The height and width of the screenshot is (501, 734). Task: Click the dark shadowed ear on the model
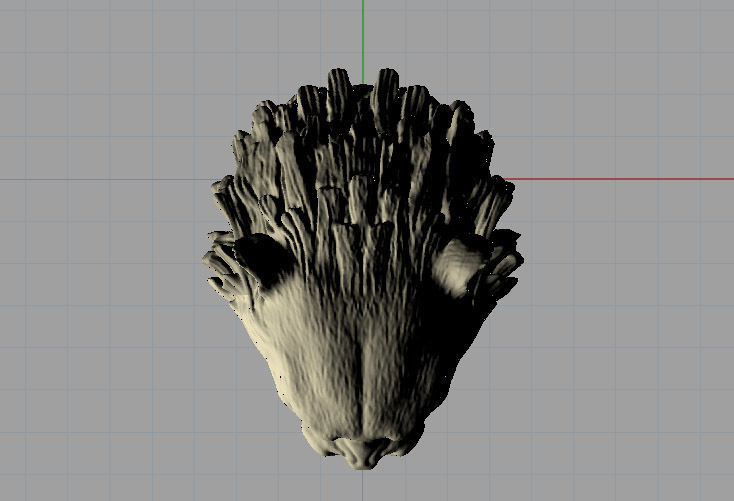tap(264, 260)
